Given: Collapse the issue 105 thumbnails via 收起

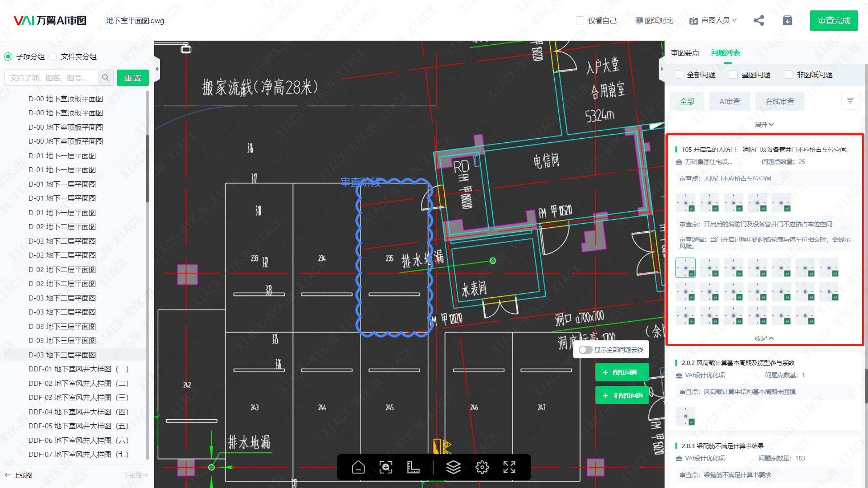Looking at the screenshot, I should pyautogui.click(x=764, y=338).
